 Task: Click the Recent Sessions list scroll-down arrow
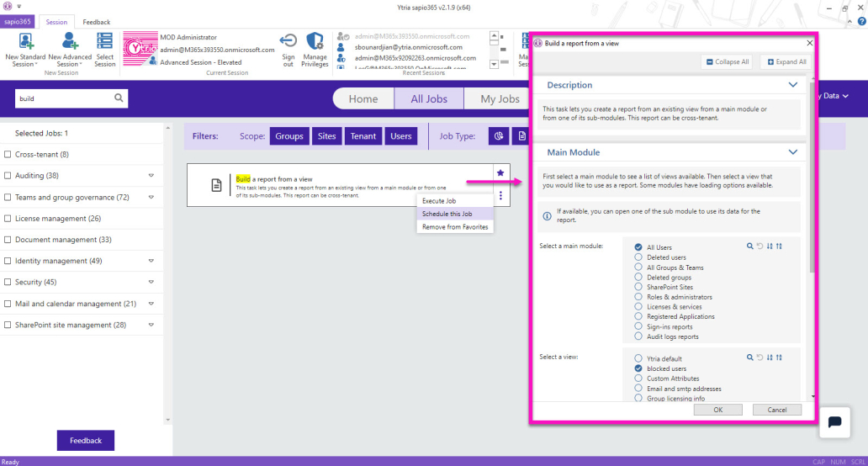tap(494, 65)
